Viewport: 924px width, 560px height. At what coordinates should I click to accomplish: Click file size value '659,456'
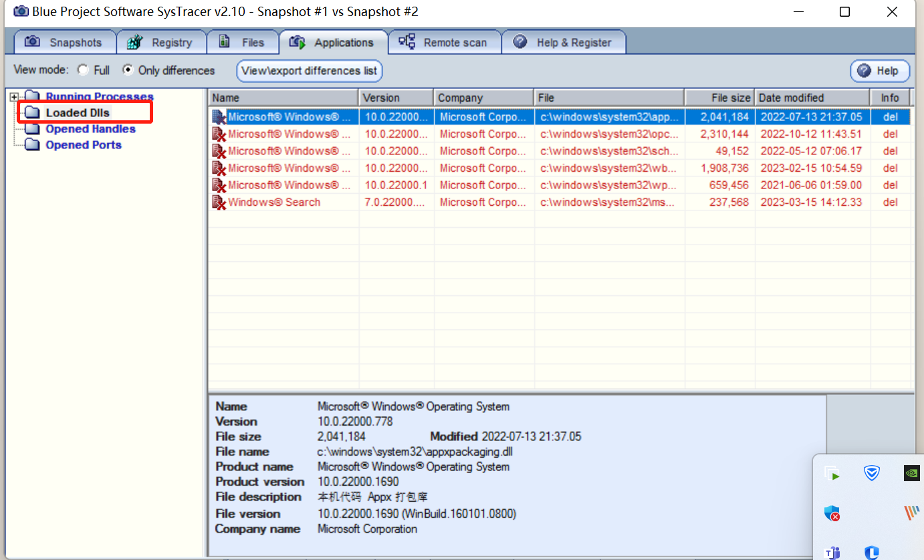click(729, 185)
